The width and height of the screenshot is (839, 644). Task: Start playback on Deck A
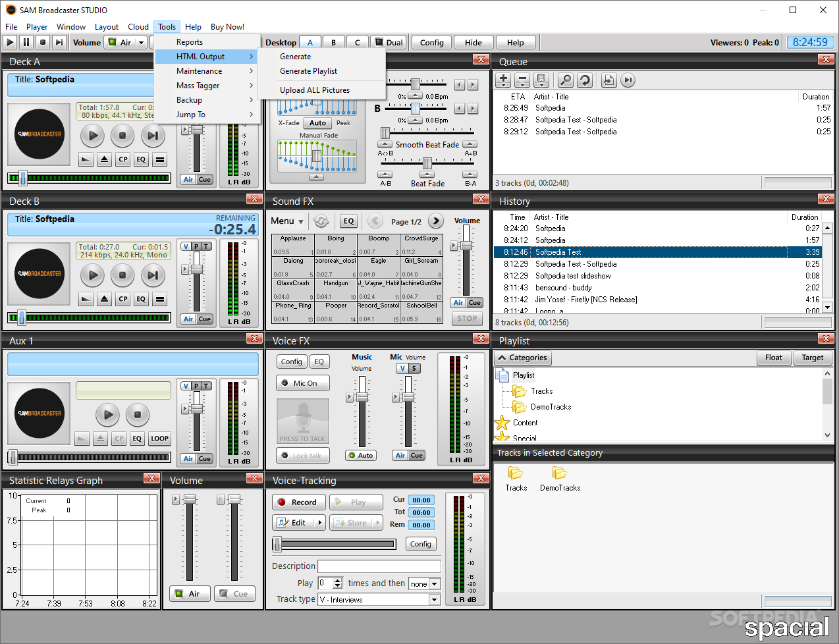[93, 136]
